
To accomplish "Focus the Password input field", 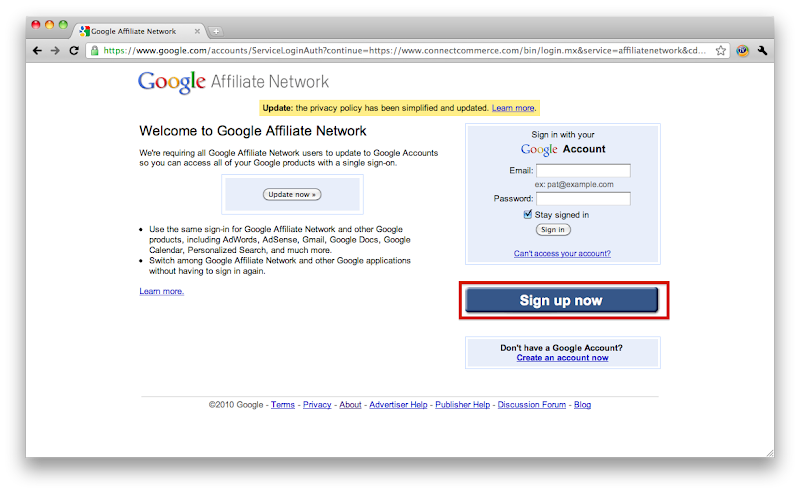I will (583, 199).
